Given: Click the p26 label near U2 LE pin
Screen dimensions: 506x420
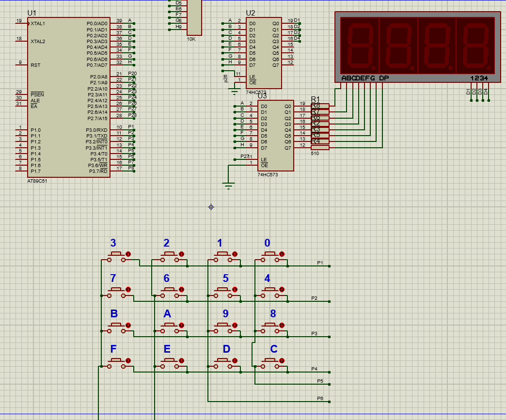Looking at the screenshot, I should tap(225, 78).
